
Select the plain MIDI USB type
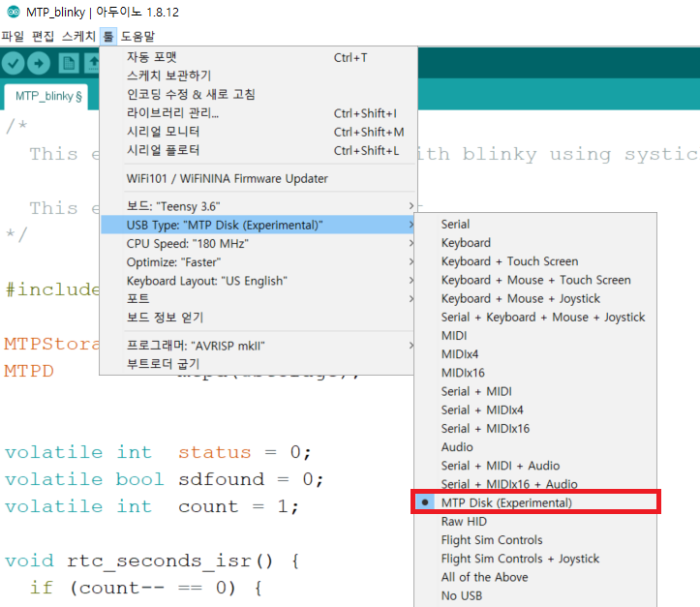click(x=535, y=336)
